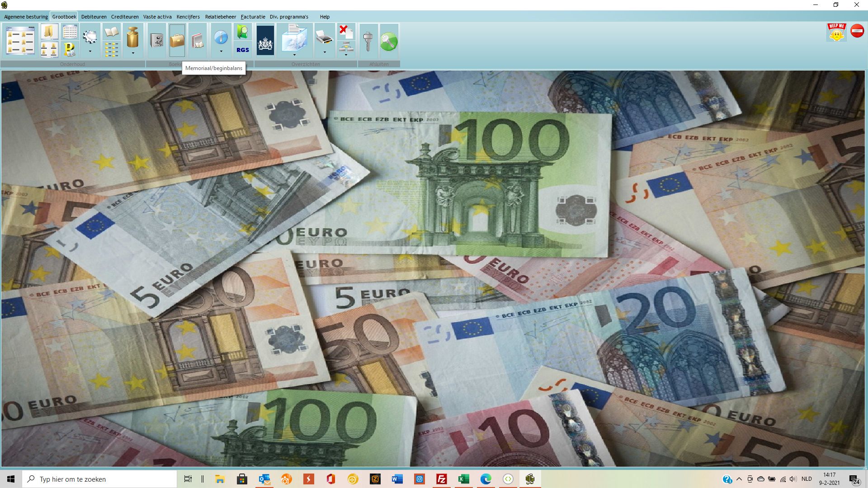Click the HELP ME smiley icon
Image resolution: width=868 pixels, height=488 pixels.
pyautogui.click(x=836, y=32)
